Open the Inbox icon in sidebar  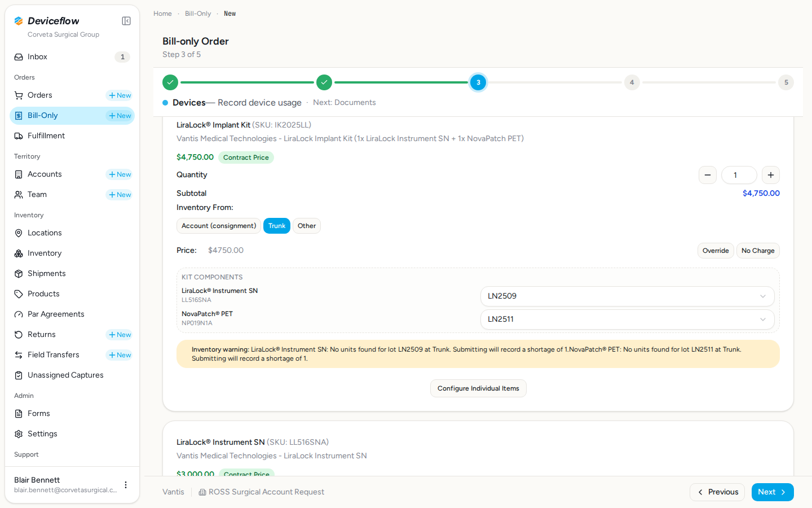pos(19,57)
